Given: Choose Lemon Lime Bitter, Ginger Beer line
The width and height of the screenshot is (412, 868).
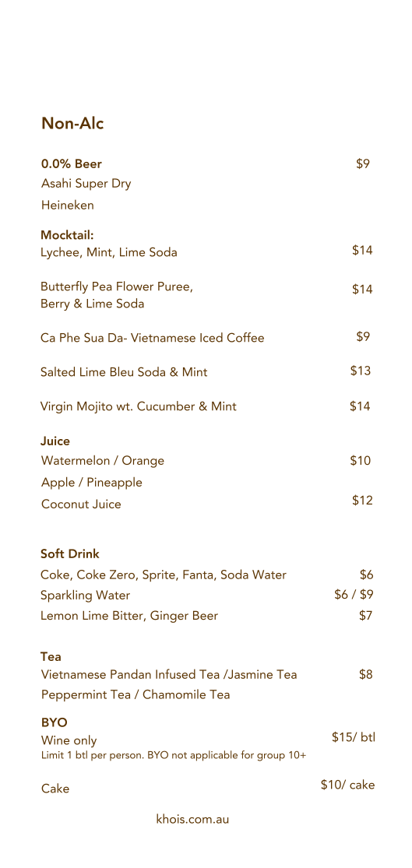Looking at the screenshot, I should click(x=129, y=616).
